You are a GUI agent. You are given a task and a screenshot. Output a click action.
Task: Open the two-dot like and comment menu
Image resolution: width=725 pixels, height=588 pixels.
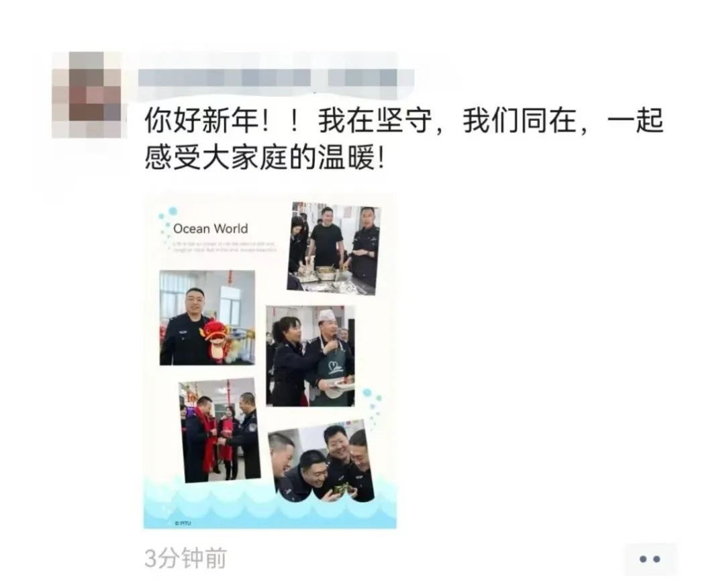point(650,559)
